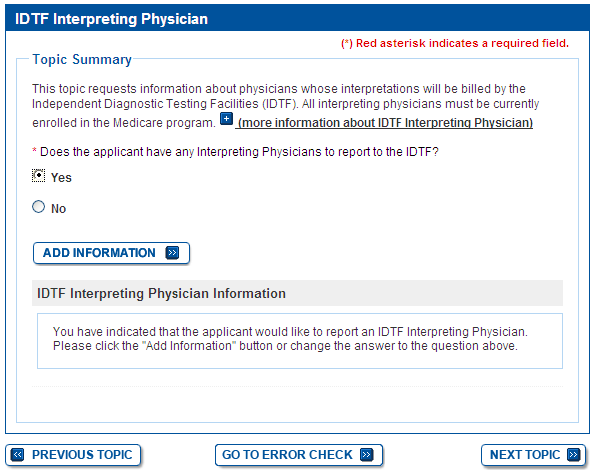Click the IDTF Interpreting Physician blue title bar
This screenshot has height=476, width=600.
(x=299, y=19)
